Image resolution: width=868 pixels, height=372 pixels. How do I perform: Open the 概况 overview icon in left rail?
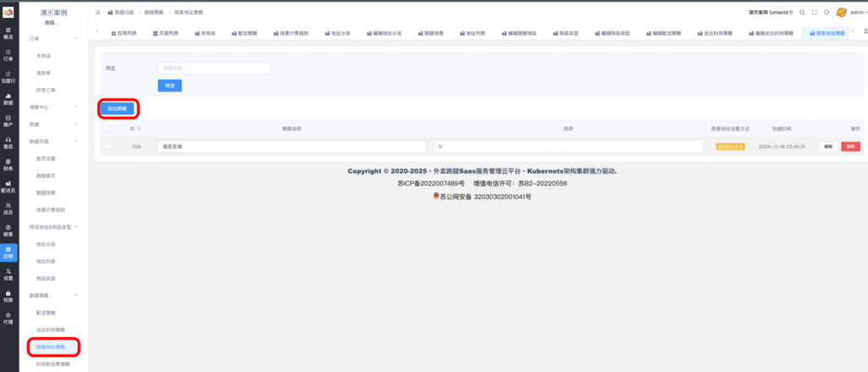pos(8,33)
